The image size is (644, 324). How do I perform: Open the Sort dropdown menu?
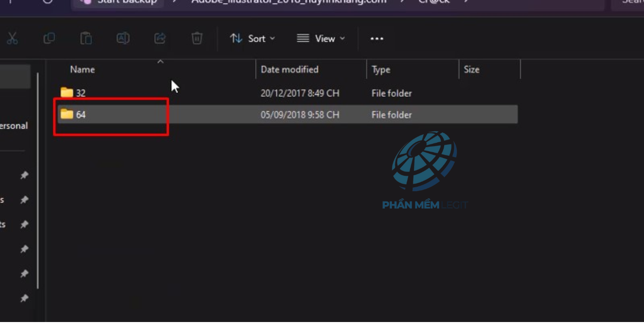(252, 39)
